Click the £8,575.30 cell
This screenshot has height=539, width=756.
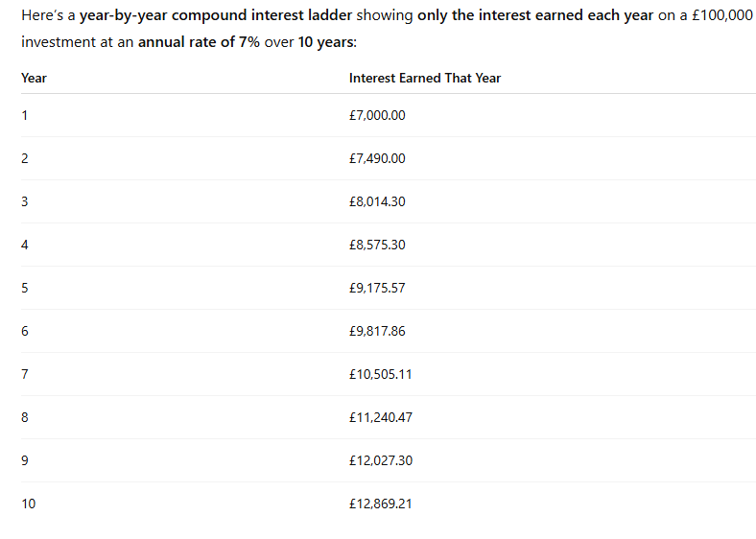coord(377,245)
